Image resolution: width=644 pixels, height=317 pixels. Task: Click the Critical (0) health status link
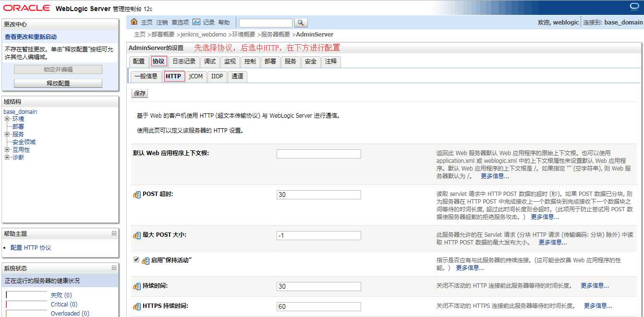64,305
